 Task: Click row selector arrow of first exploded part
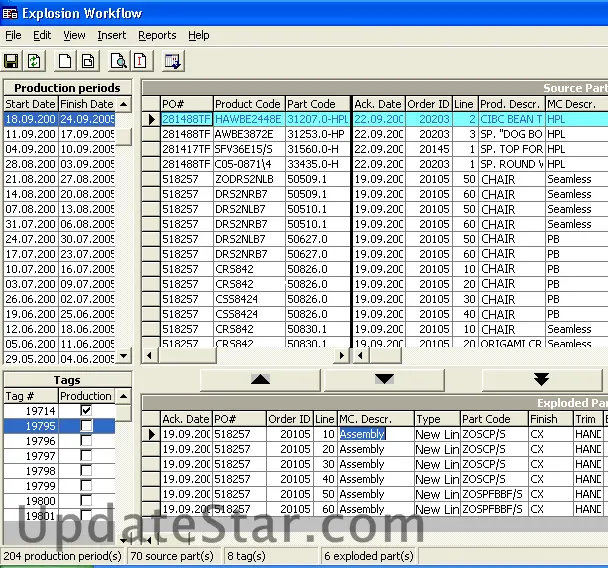click(x=151, y=434)
